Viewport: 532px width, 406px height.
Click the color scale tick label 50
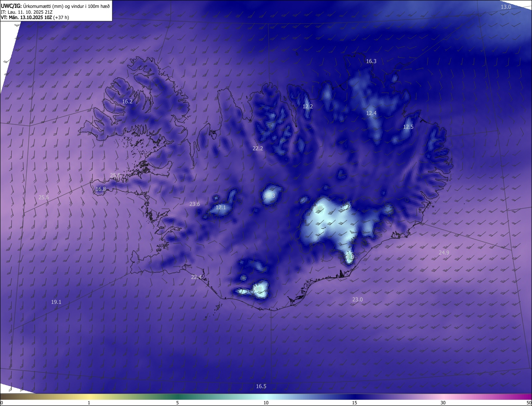(x=529, y=403)
